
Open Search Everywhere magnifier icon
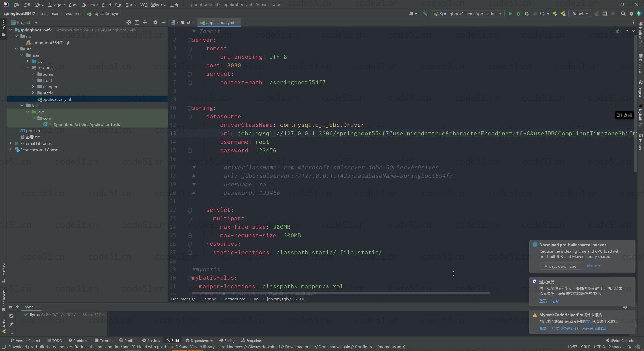tap(623, 14)
